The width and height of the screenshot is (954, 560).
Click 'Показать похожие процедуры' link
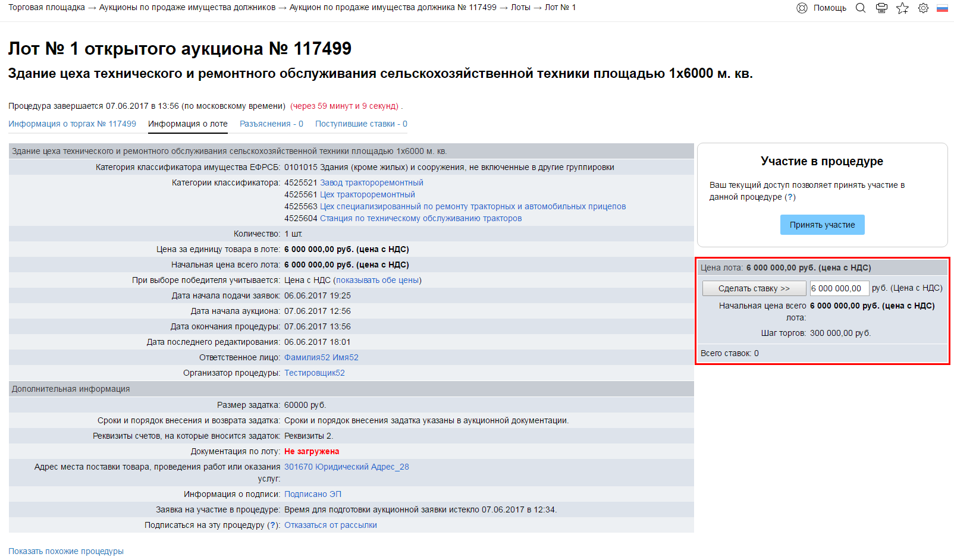click(x=66, y=551)
